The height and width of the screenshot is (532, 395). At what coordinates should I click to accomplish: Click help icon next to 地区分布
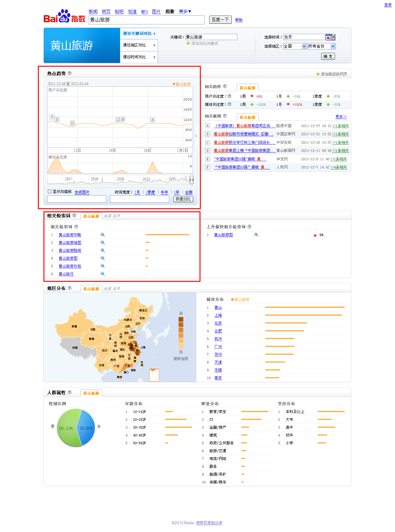[69, 288]
